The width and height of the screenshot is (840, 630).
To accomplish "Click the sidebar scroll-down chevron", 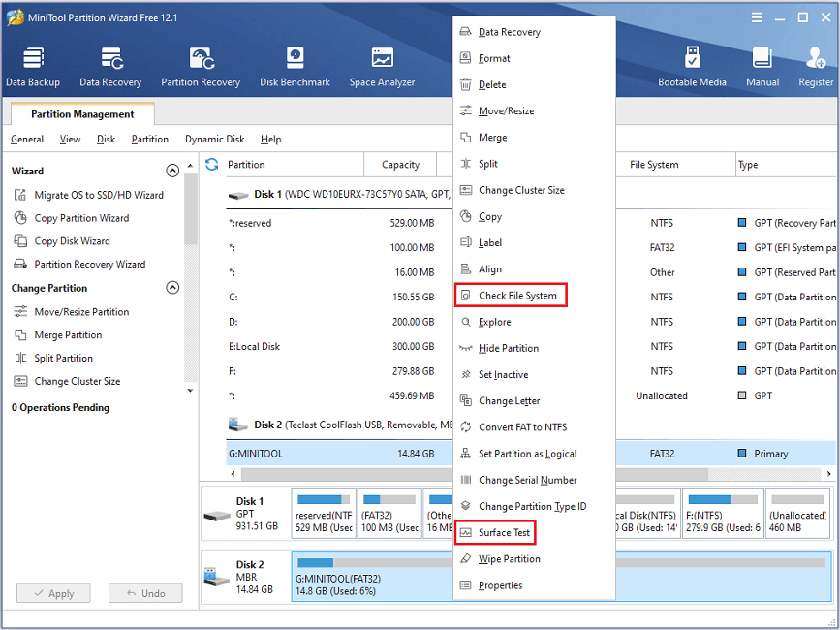I will pos(189,390).
